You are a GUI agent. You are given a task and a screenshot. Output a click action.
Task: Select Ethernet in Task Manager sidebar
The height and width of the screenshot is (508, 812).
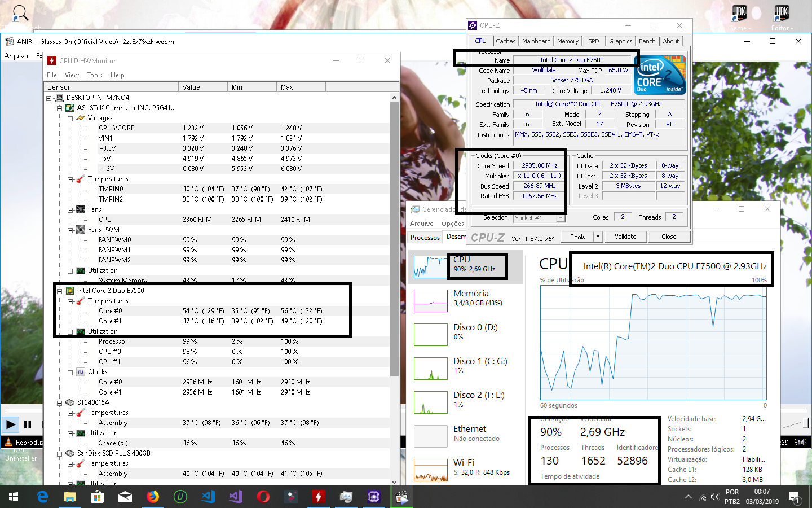466,436
